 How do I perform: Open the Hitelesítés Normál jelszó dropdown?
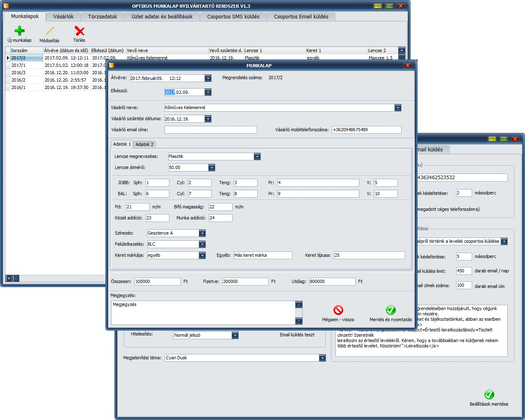[x=235, y=335]
